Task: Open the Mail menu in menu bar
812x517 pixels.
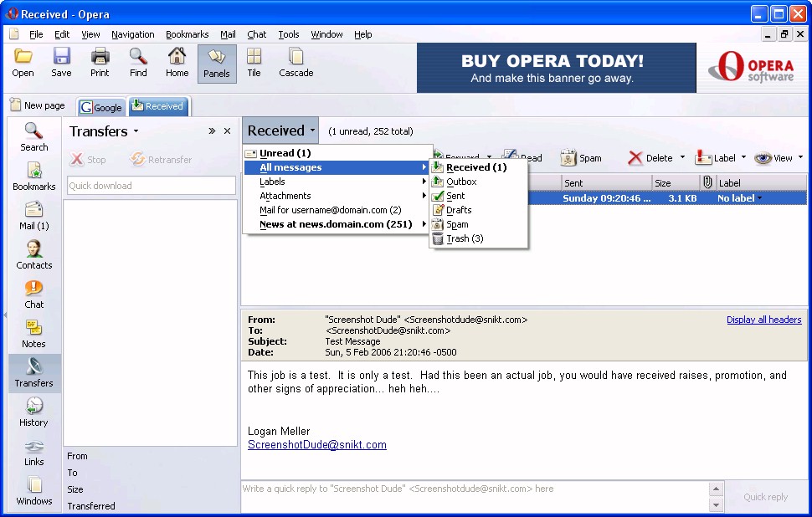Action: click(228, 34)
